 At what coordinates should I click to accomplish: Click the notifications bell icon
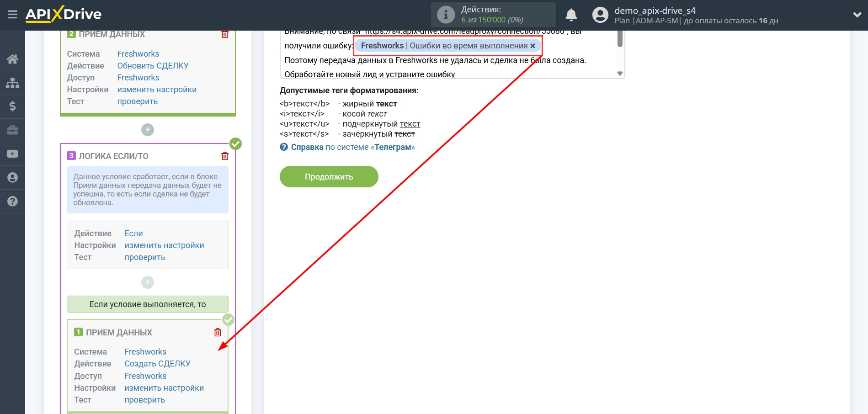point(571,15)
